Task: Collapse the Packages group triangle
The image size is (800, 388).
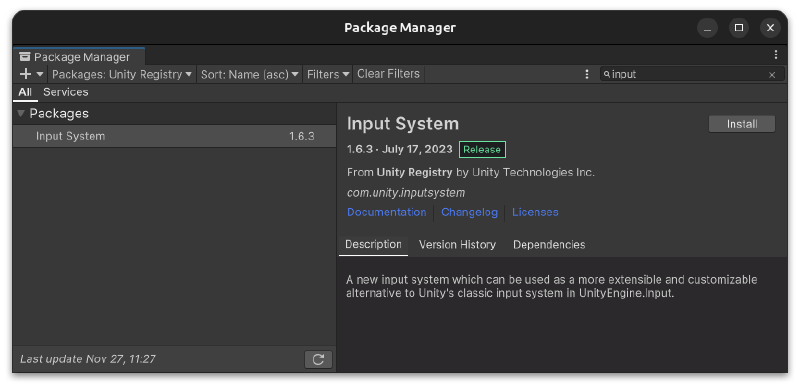Action: click(21, 113)
